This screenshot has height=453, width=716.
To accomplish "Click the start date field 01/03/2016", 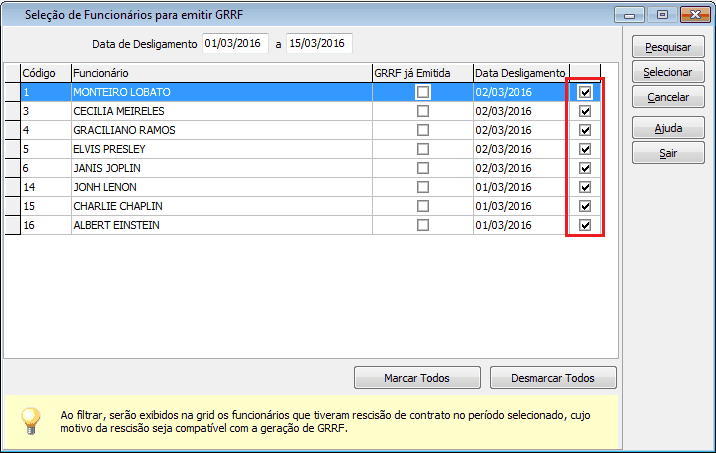I will 235,43.
